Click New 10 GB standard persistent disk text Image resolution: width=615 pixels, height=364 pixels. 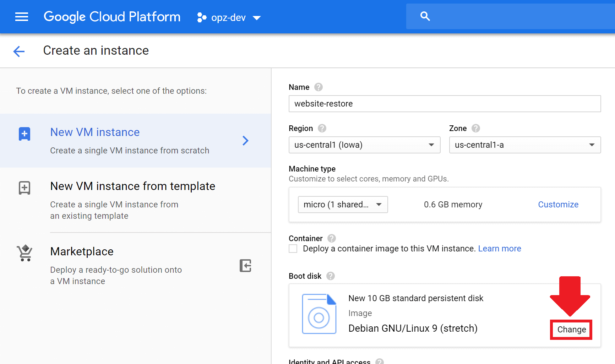[416, 298]
